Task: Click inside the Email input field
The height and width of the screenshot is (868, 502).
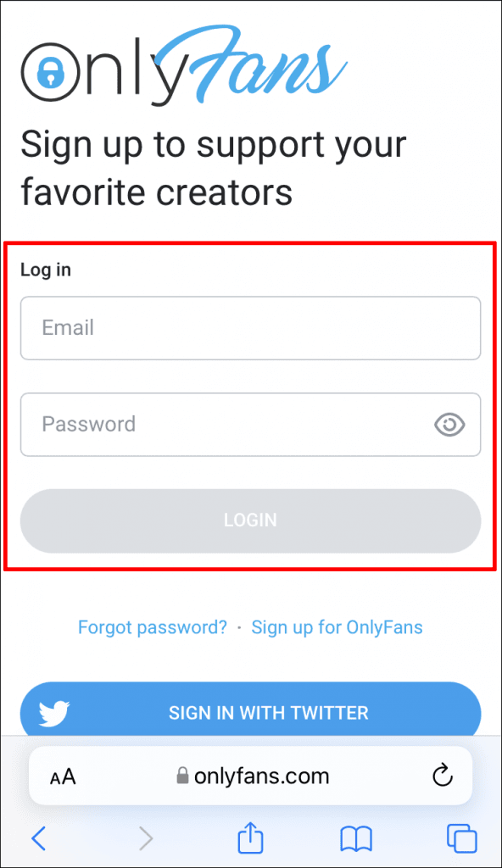Action: point(250,328)
